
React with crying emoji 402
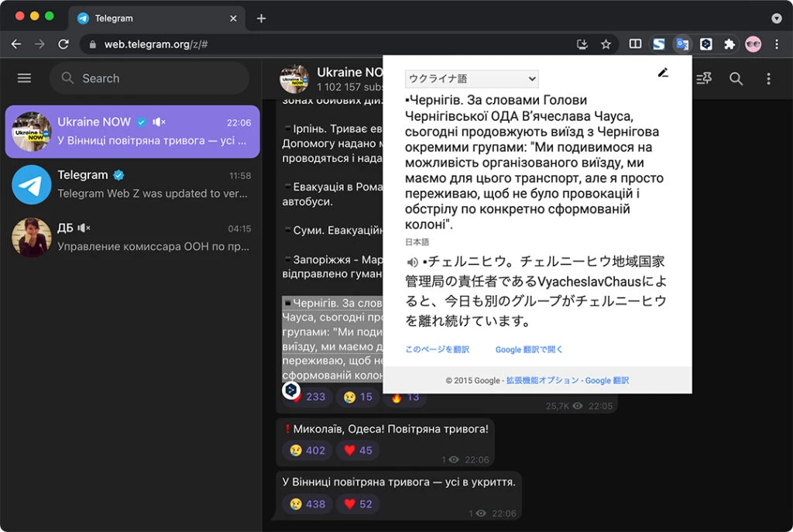pyautogui.click(x=307, y=450)
